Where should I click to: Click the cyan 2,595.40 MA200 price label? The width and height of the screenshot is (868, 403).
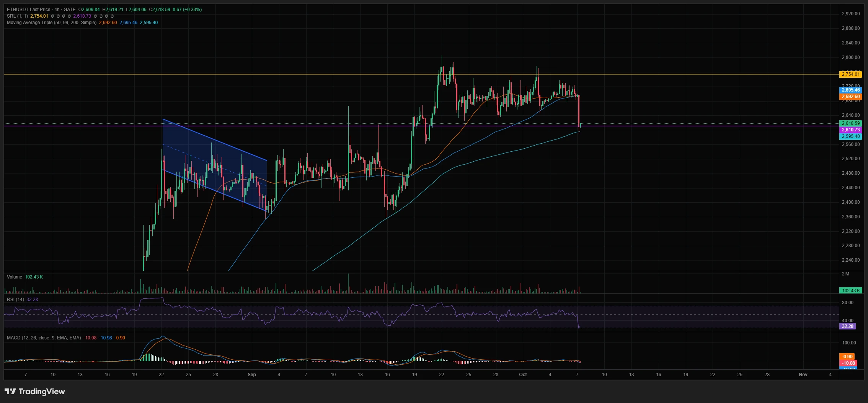pyautogui.click(x=850, y=136)
